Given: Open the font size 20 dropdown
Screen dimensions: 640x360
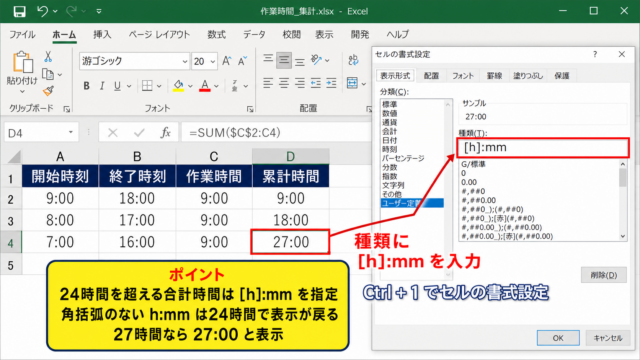Looking at the screenshot, I should (x=213, y=61).
